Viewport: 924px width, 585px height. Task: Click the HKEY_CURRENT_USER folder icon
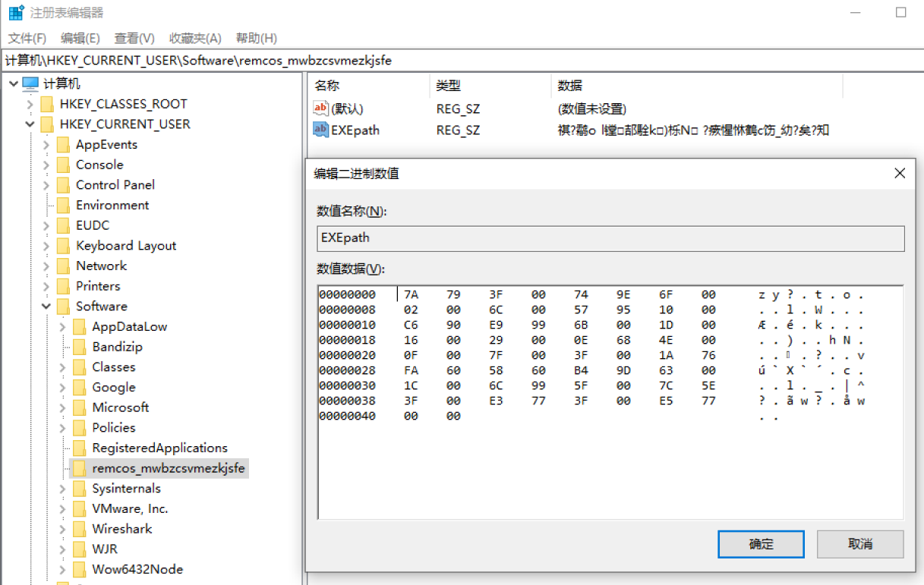(47, 124)
